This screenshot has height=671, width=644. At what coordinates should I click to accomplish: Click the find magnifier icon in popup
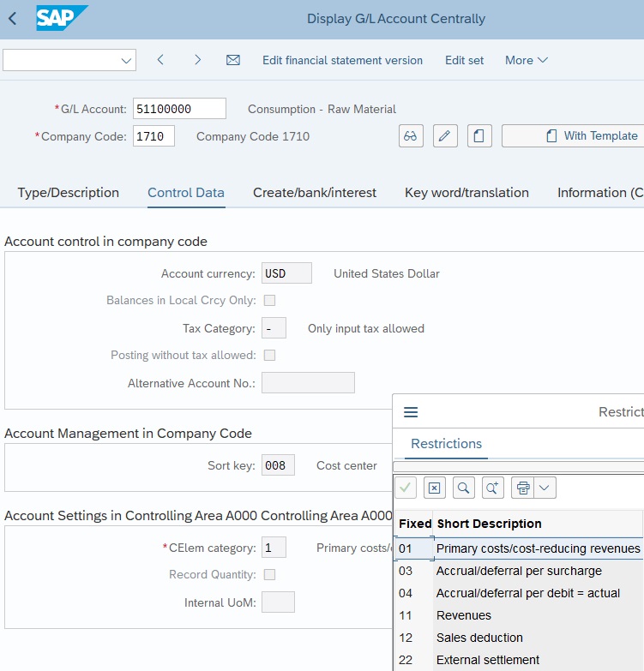coord(463,488)
